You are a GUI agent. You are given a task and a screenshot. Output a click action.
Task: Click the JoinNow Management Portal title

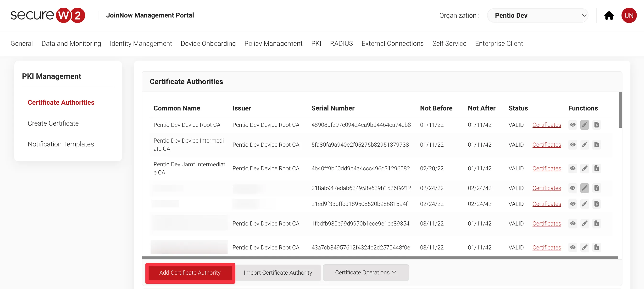150,15
